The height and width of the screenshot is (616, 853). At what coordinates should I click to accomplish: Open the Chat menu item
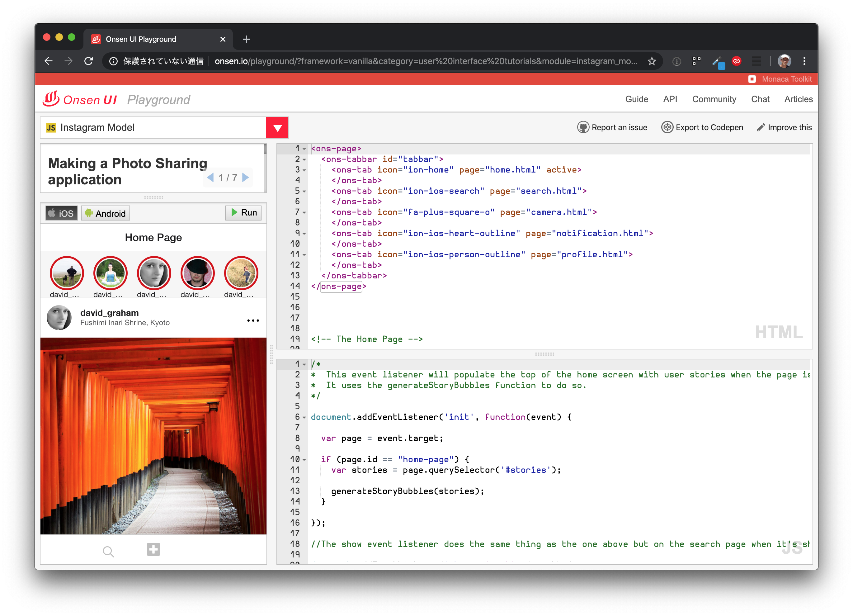tap(760, 99)
